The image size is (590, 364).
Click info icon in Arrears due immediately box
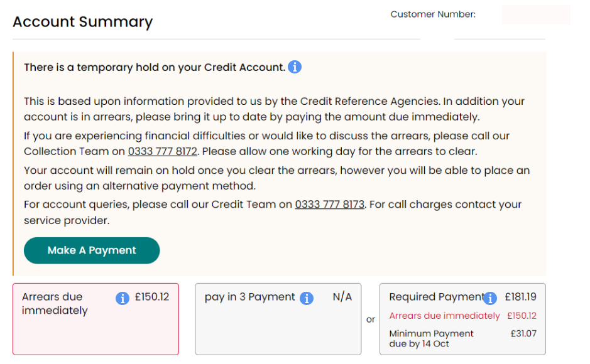[123, 298]
